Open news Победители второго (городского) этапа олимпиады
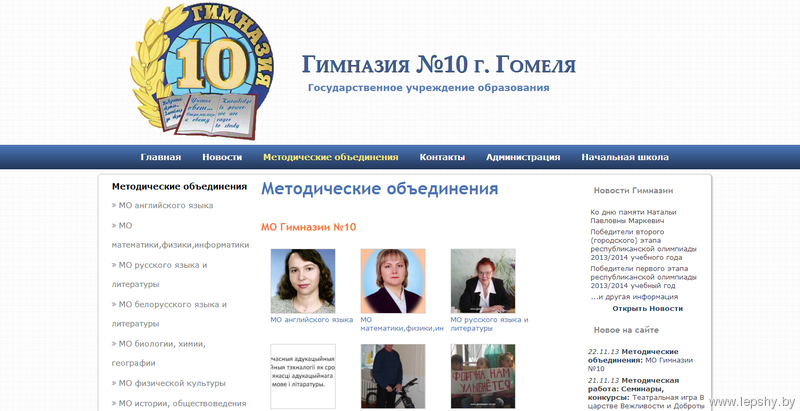This screenshot has height=411, width=800. (643, 244)
